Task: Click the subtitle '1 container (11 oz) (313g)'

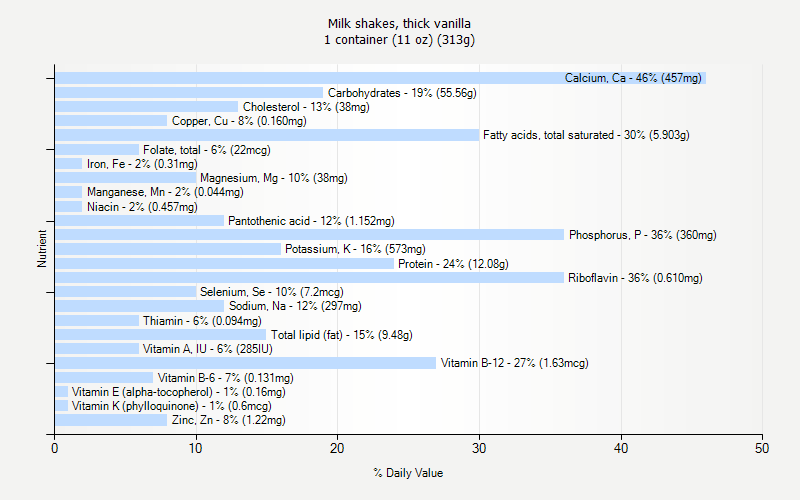Action: pos(399,40)
